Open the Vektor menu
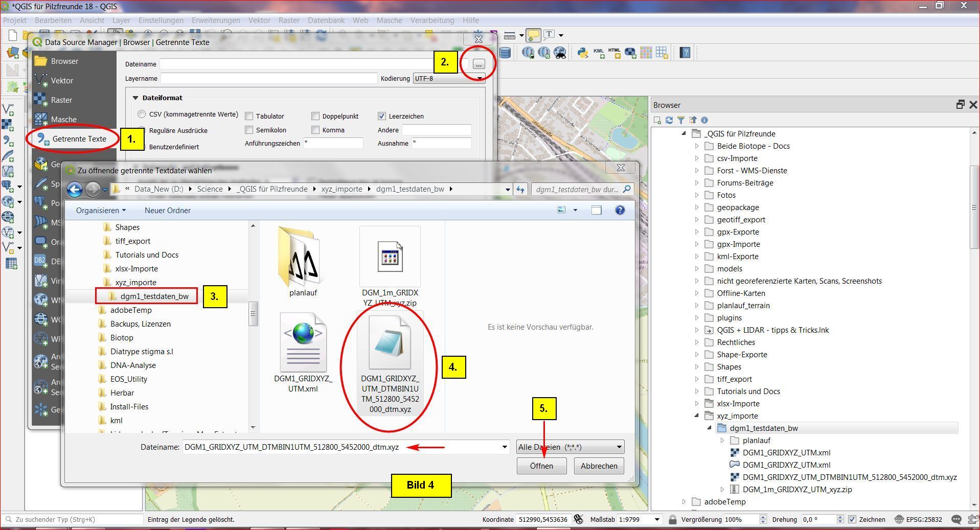Screen dimensions: 980x530 pyautogui.click(x=259, y=20)
